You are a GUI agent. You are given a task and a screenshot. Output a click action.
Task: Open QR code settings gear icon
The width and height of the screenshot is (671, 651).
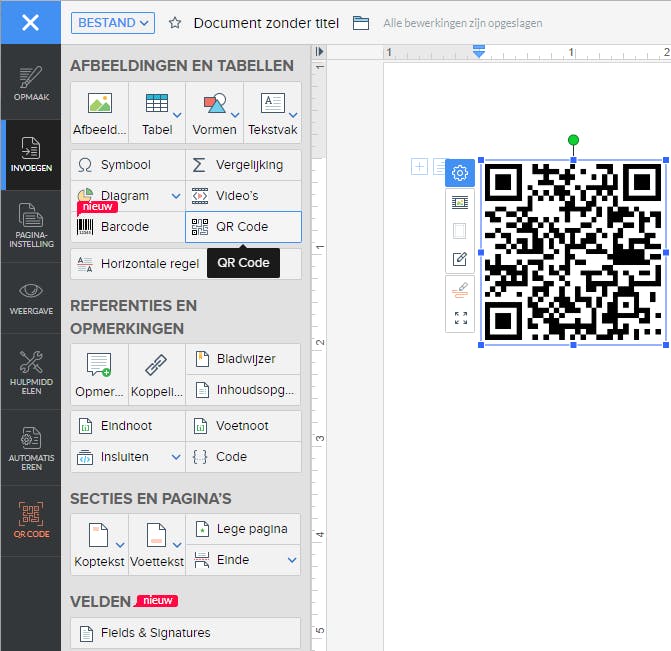460,173
